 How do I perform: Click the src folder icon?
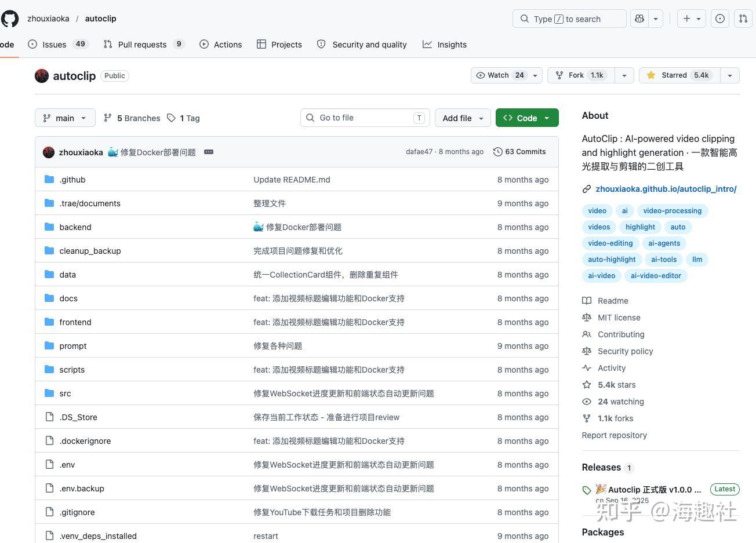[x=49, y=393]
